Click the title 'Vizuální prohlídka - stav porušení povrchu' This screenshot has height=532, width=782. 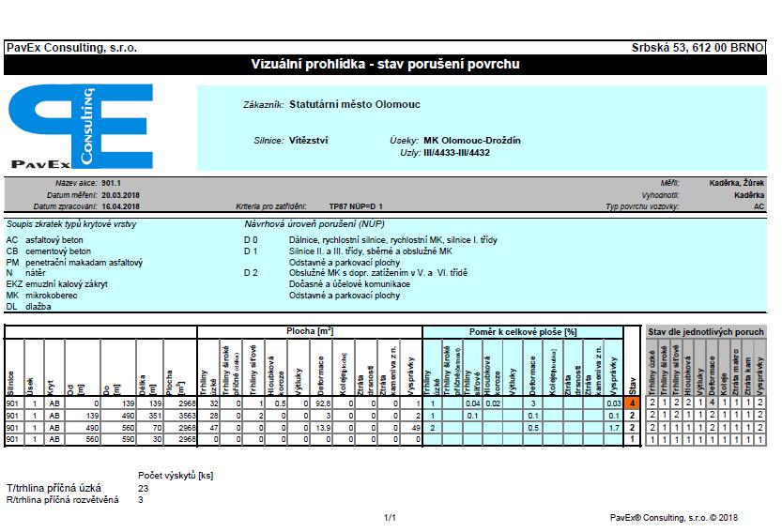click(x=385, y=65)
